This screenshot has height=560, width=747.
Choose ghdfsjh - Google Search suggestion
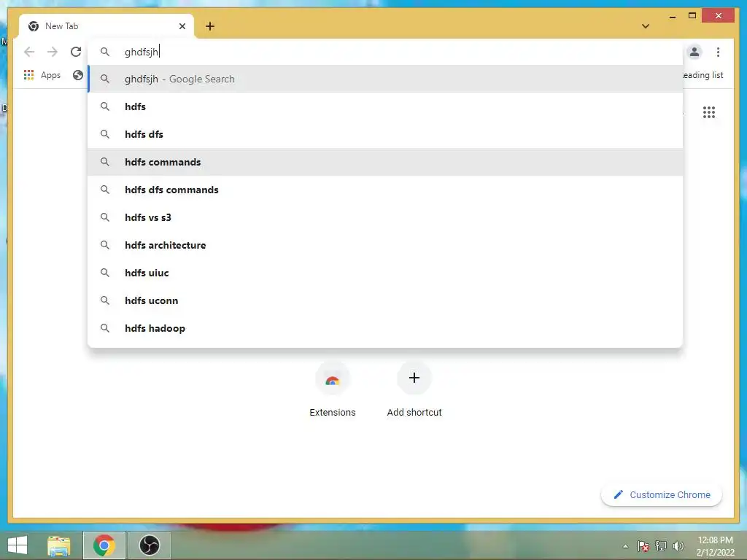[385, 79]
